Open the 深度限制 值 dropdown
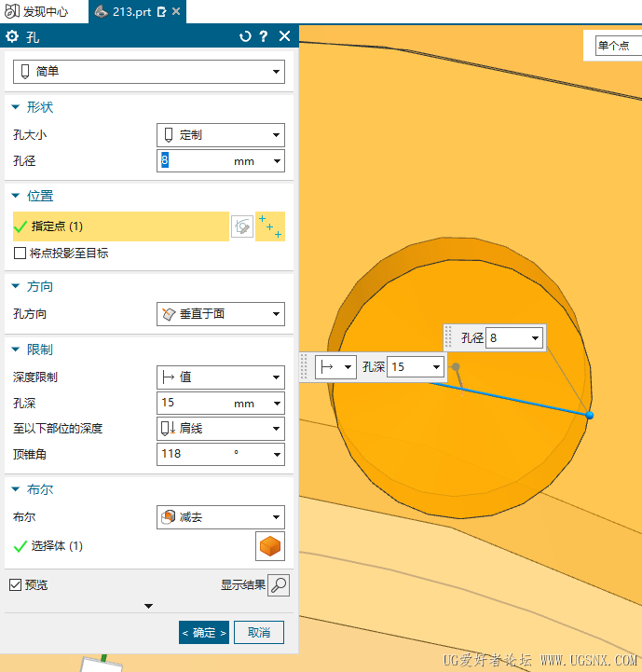 [220, 377]
